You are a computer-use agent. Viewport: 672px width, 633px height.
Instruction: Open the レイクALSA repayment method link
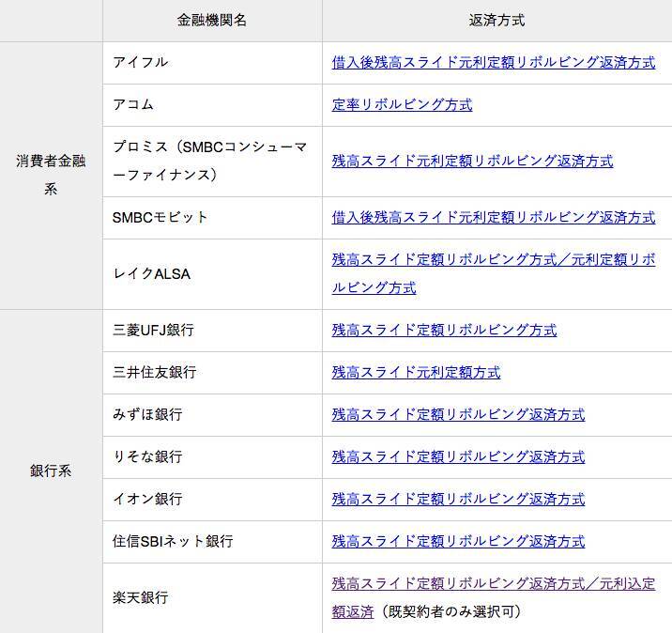493,260
